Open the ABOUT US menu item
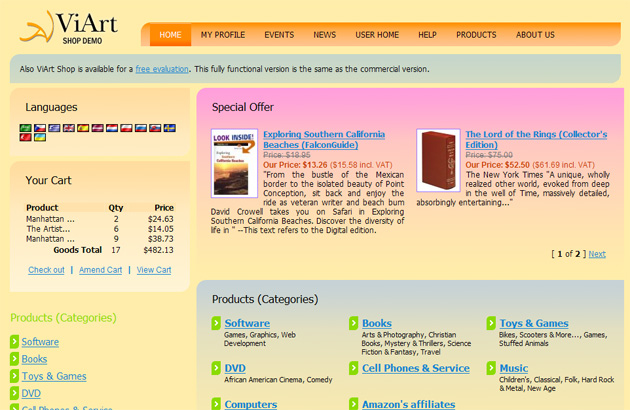 (535, 35)
